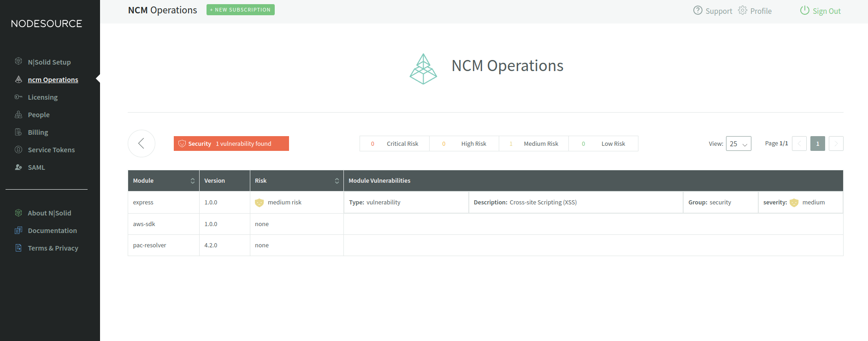
Task: Open People in the sidebar
Action: coord(39,114)
